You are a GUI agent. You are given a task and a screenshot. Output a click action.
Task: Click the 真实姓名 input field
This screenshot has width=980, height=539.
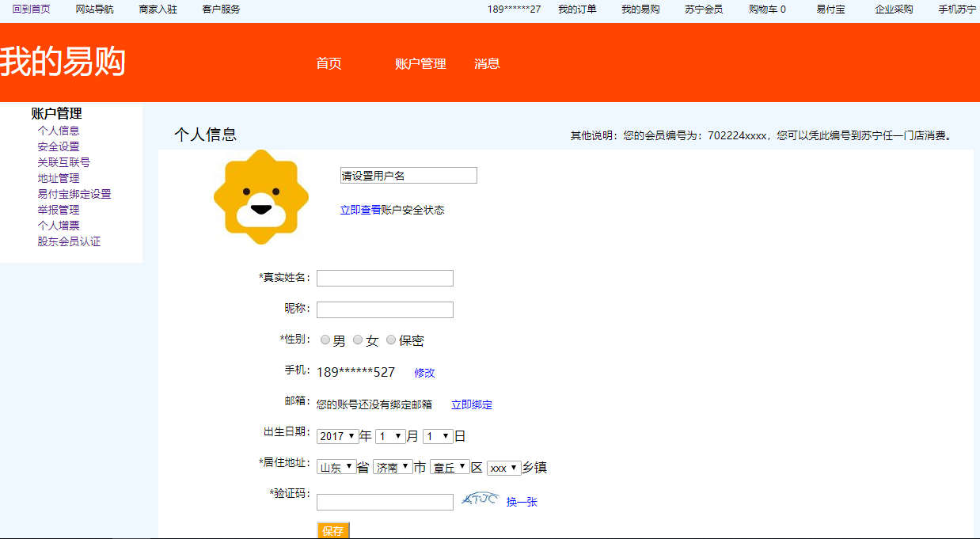tap(385, 278)
